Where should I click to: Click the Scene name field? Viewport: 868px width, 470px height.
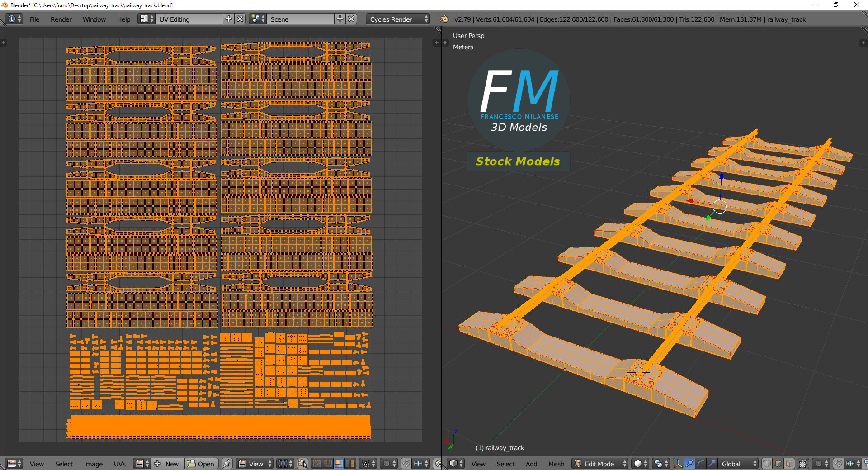coord(301,19)
